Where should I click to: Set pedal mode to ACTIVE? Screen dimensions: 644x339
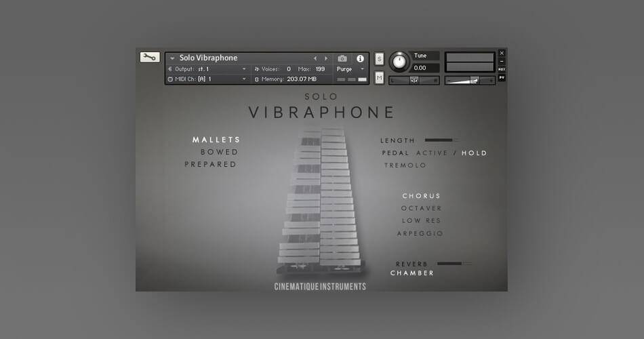point(432,153)
